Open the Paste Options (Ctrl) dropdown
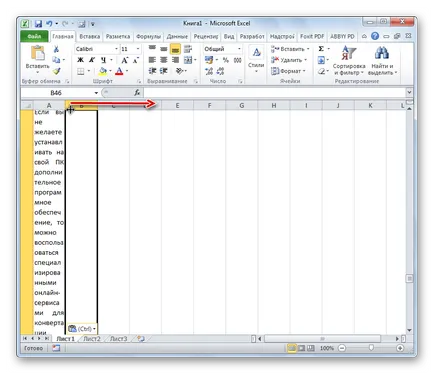This screenshot has height=374, width=434. pyautogui.click(x=82, y=329)
